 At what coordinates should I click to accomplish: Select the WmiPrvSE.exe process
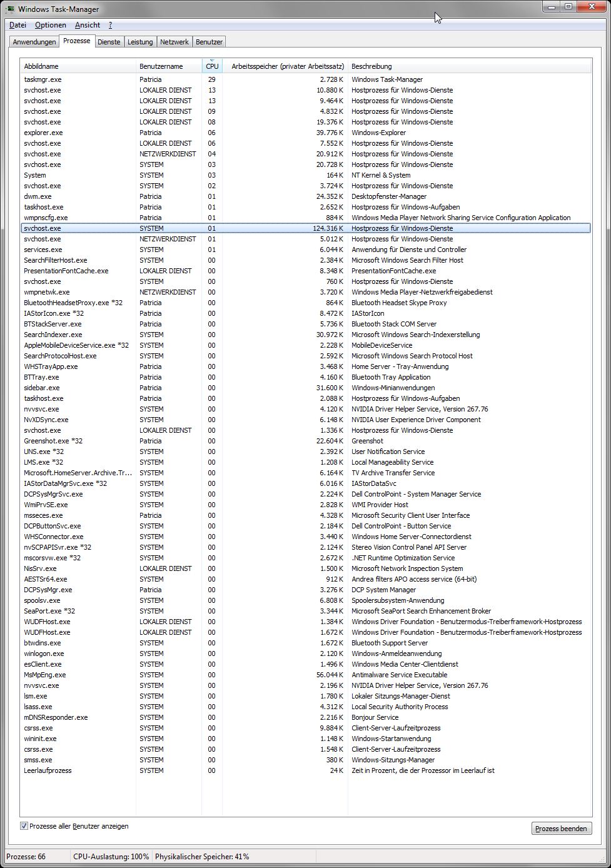[306, 505]
